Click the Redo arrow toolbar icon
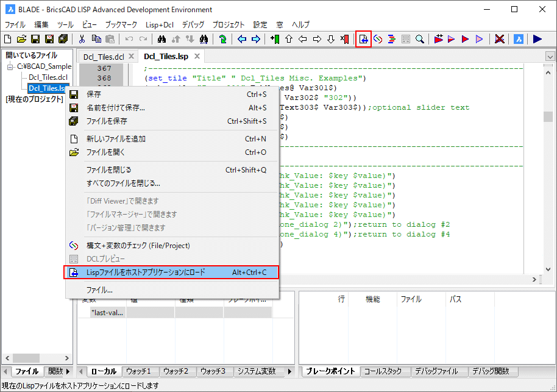The width and height of the screenshot is (557, 392). point(143,39)
